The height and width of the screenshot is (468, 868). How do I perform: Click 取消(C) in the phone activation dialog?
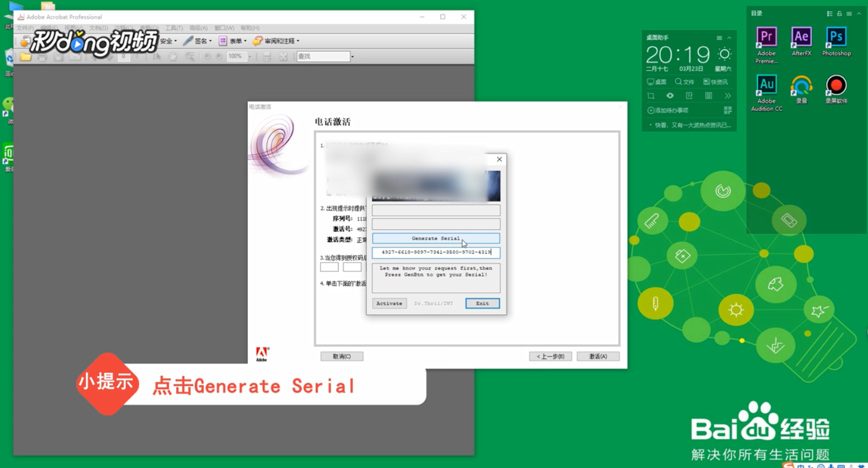coord(341,356)
